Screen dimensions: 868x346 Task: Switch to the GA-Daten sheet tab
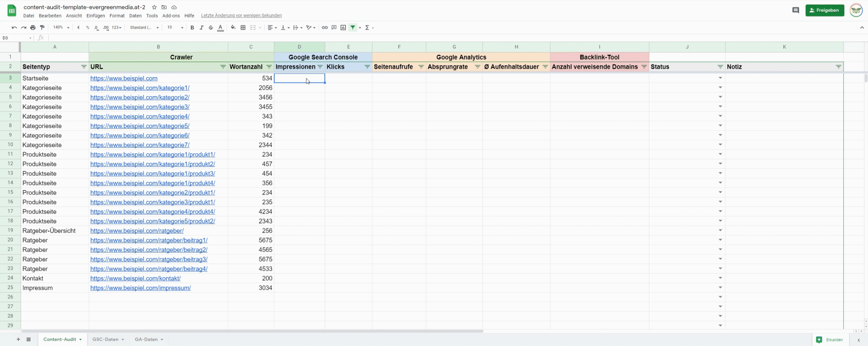point(149,339)
